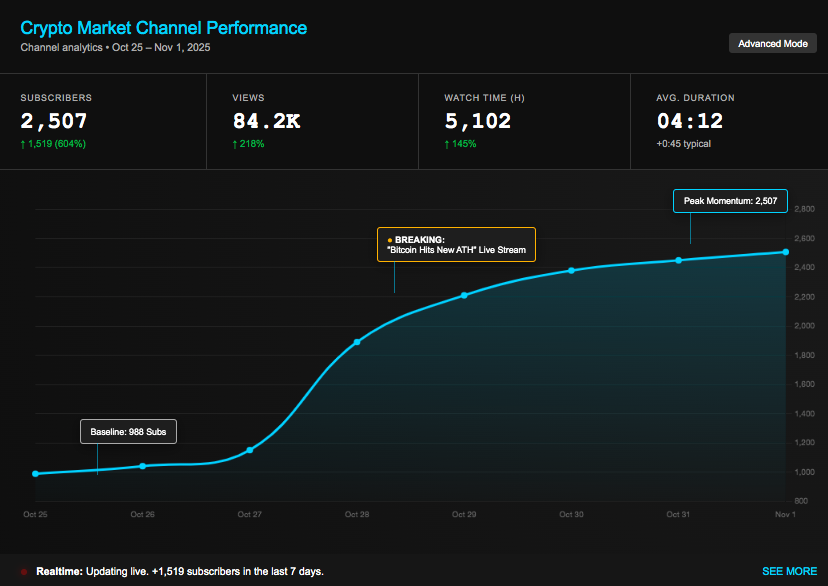Select the Subscribers stat card value 2,507
The width and height of the screenshot is (828, 586).
[54, 122]
